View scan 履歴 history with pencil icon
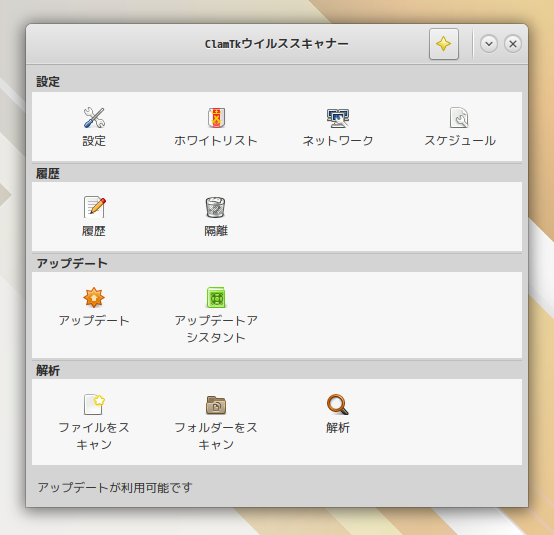 pos(94,207)
